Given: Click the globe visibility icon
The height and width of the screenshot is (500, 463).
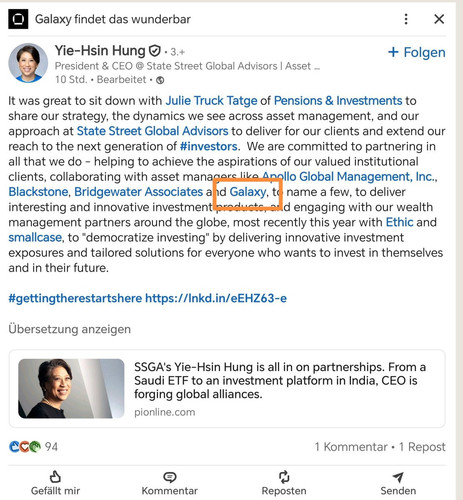Looking at the screenshot, I should click(x=160, y=80).
